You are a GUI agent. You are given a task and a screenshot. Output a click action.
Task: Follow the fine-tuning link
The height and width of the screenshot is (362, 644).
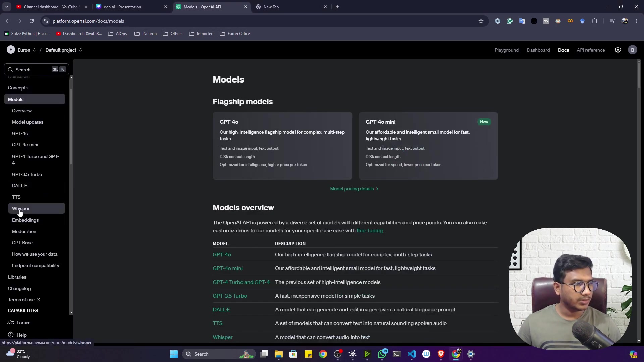[x=369, y=231]
